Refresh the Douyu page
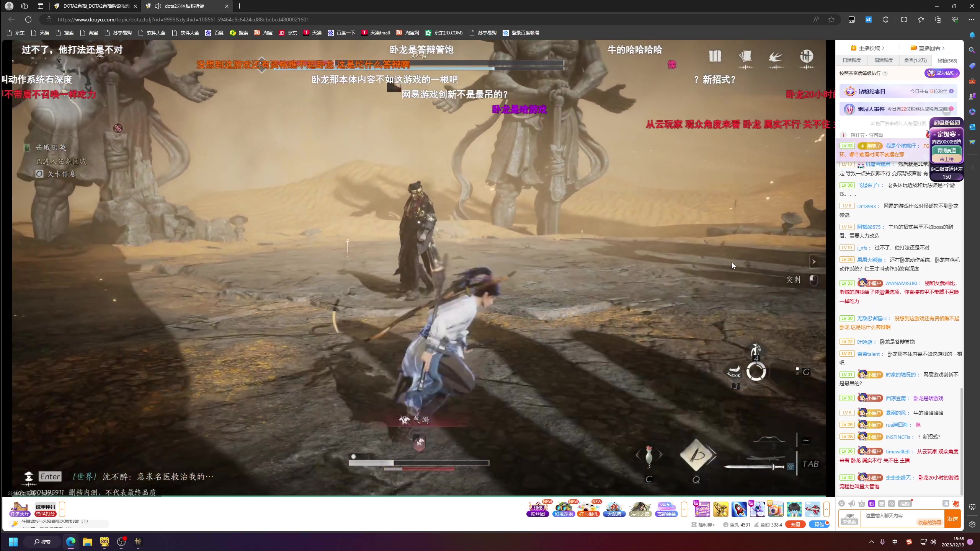 tap(28, 20)
